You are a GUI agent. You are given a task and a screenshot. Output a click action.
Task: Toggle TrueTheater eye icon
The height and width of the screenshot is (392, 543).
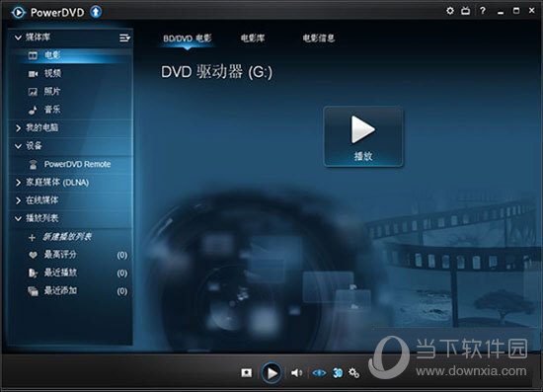319,373
